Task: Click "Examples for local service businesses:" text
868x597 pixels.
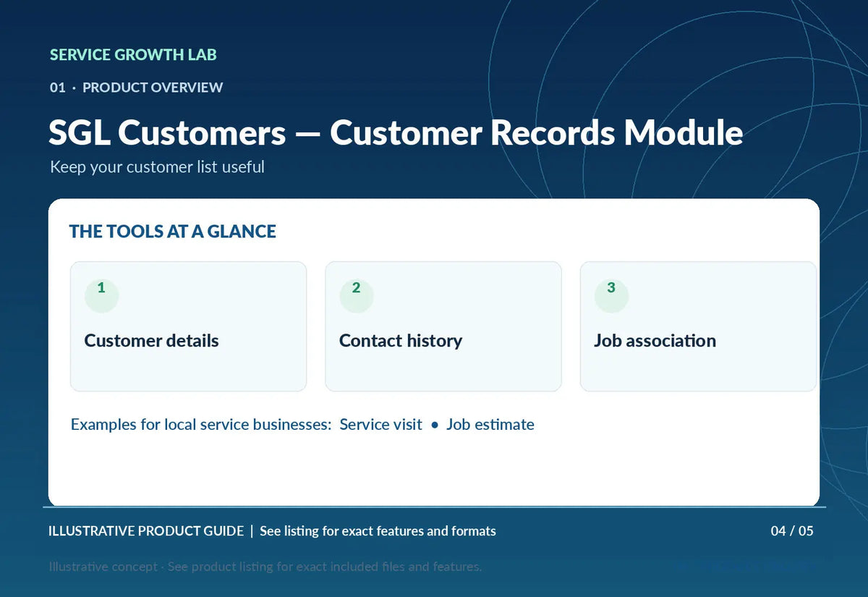Action: (201, 425)
